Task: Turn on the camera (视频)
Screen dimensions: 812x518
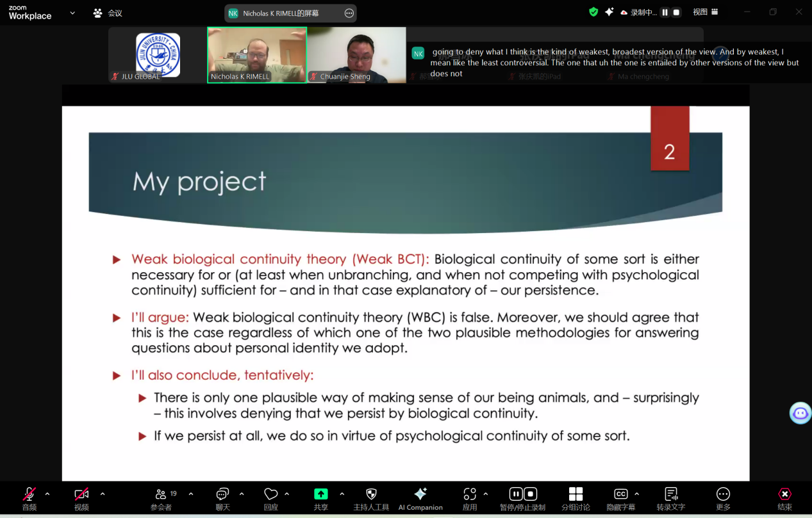Action: (81, 498)
